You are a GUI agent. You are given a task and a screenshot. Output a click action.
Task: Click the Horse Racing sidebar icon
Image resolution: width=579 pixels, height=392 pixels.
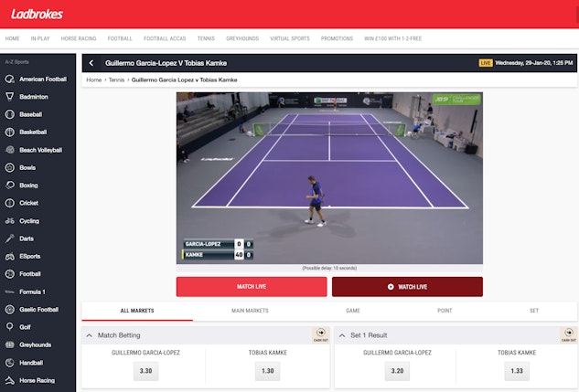tap(10, 380)
